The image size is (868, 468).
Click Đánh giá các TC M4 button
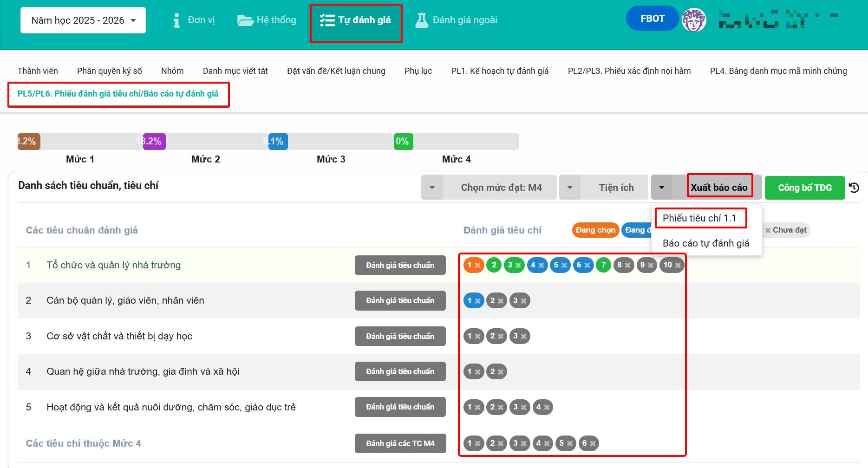400,443
